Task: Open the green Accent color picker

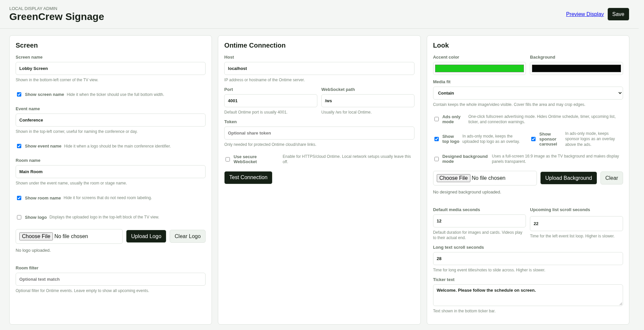Action: 479,69
